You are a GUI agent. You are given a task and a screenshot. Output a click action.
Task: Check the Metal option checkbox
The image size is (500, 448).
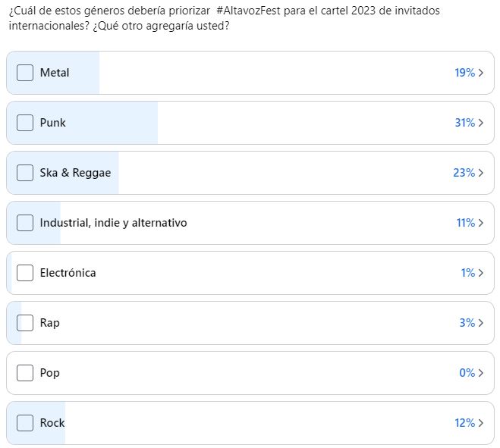pyautogui.click(x=25, y=73)
